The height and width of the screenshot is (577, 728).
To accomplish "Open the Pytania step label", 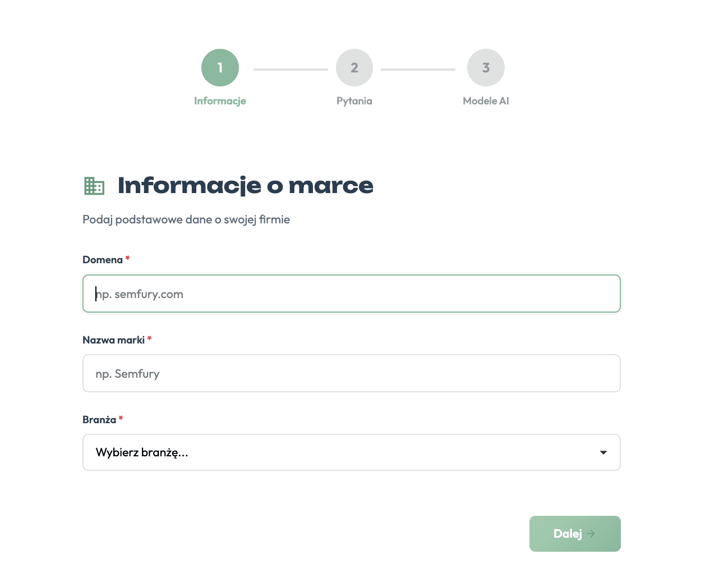I will pyautogui.click(x=354, y=101).
